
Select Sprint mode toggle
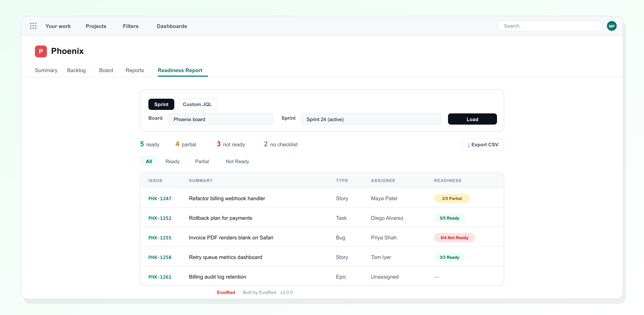(x=161, y=104)
